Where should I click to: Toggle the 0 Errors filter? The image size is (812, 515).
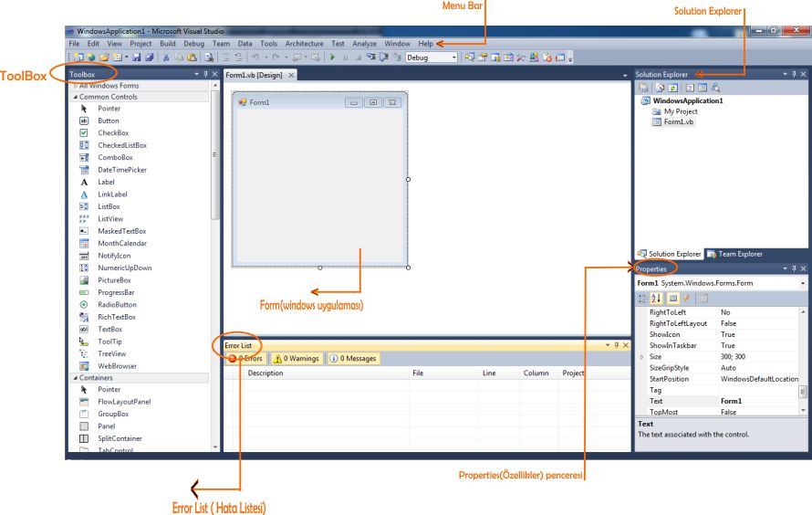[246, 358]
